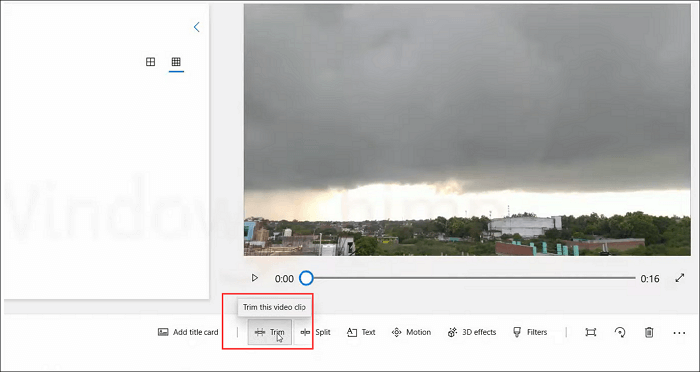
Task: Switch library to small grid view
Action: click(176, 62)
